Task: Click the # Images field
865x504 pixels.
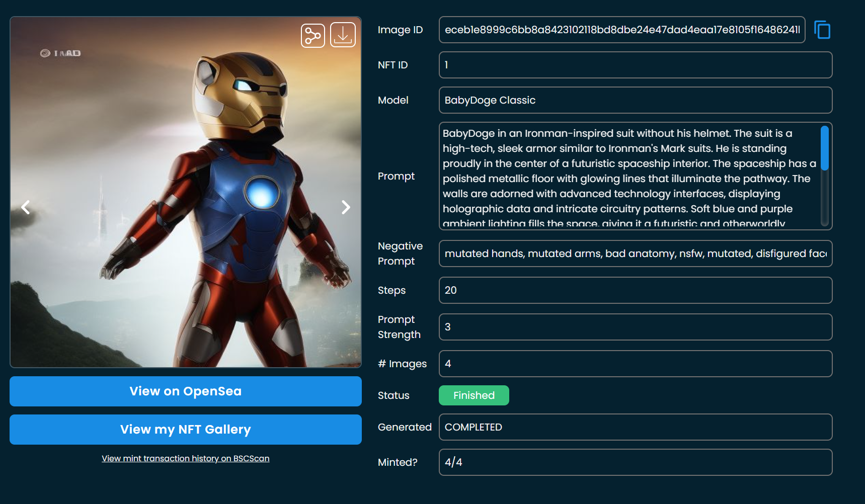Action: tap(636, 364)
